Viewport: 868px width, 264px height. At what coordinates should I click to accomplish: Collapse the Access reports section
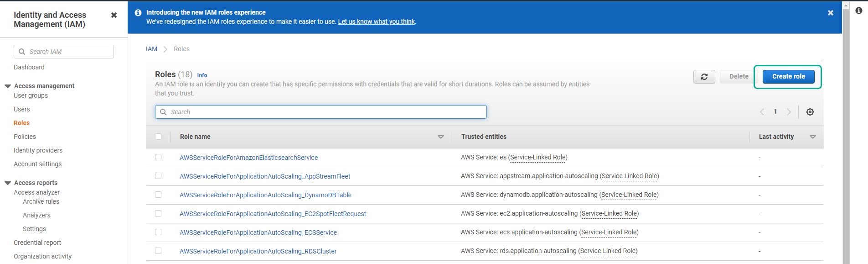coord(8,183)
